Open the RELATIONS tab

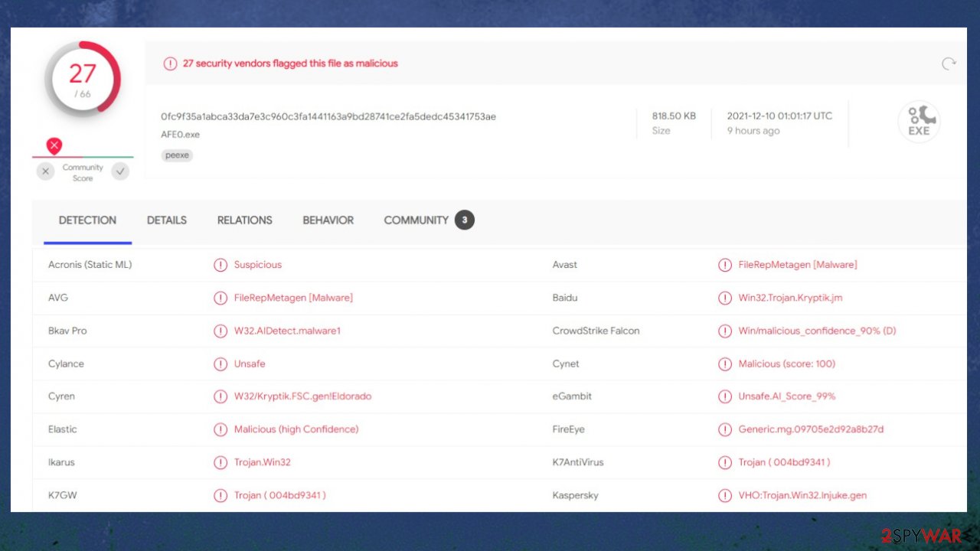click(x=245, y=220)
